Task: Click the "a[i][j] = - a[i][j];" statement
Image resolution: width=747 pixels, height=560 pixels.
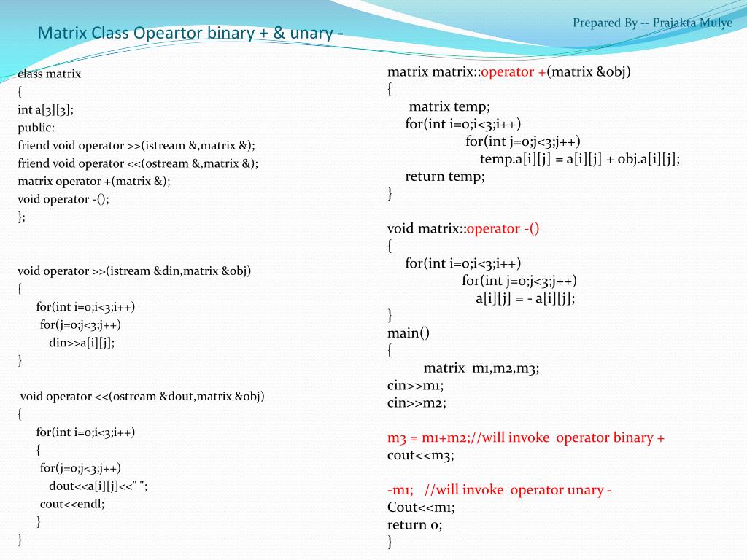Action: pos(525,298)
